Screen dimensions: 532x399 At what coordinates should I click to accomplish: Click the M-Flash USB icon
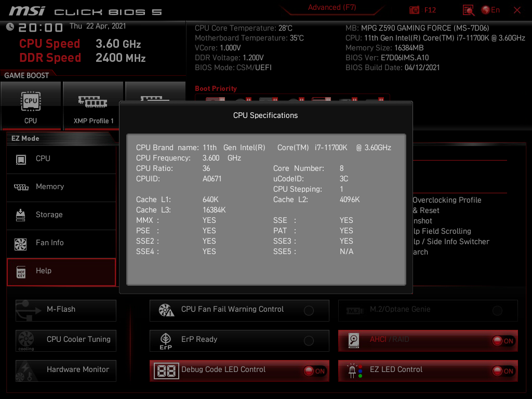click(29, 311)
